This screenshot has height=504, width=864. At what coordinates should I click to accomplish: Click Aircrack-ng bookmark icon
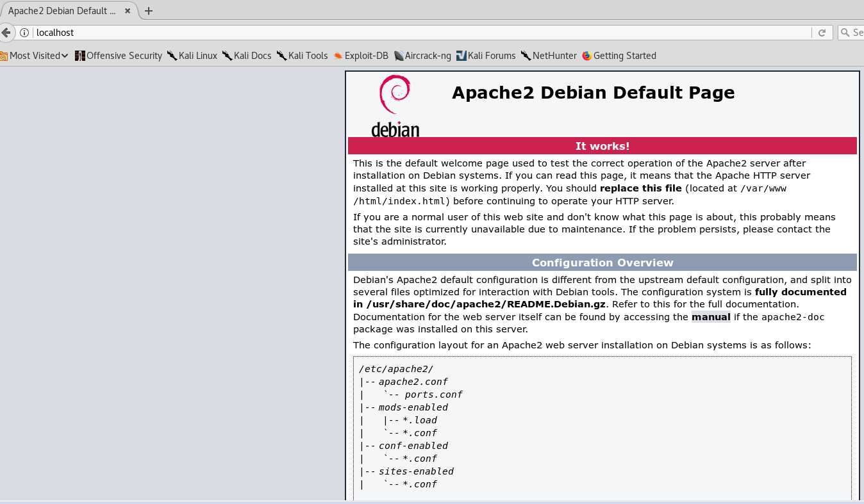399,56
